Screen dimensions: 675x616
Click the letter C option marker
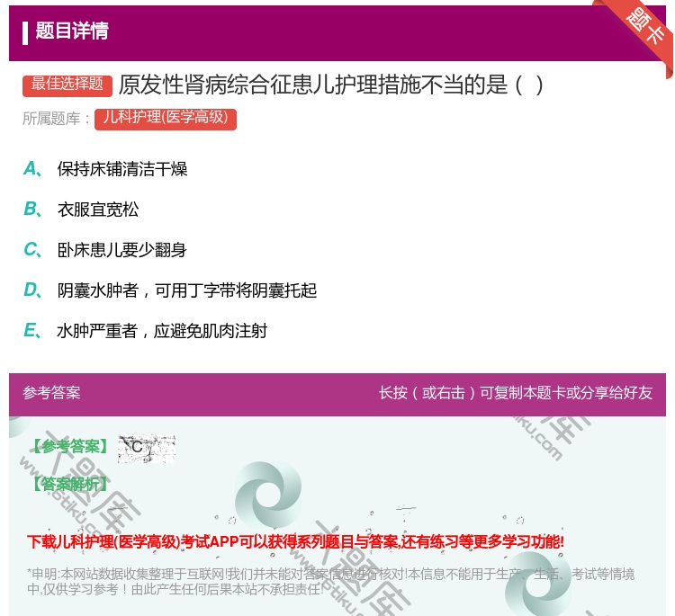(x=32, y=250)
